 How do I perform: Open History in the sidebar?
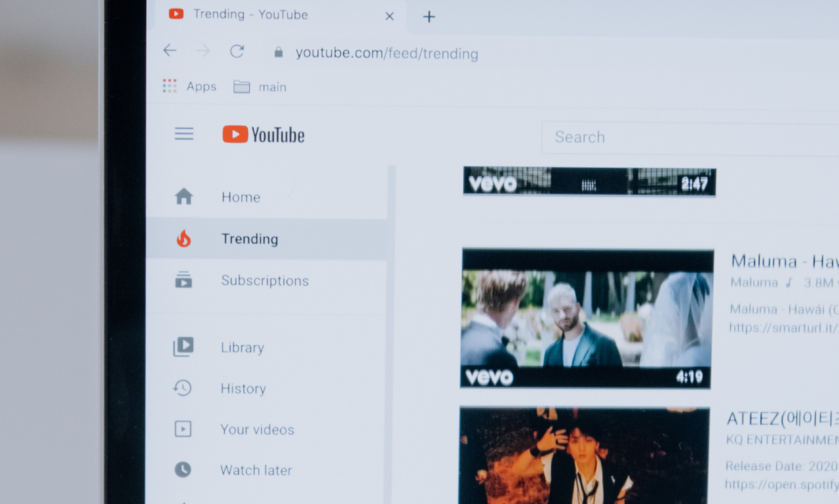[x=266, y=389]
